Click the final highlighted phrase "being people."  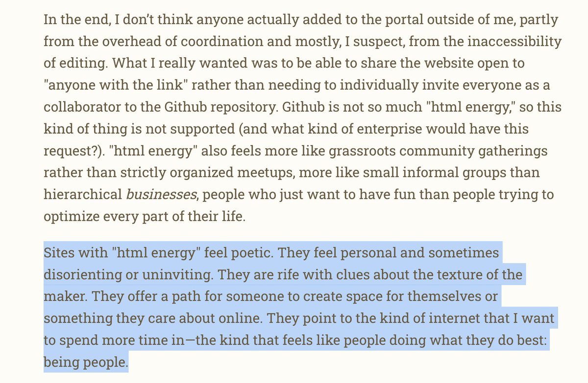[x=86, y=362]
